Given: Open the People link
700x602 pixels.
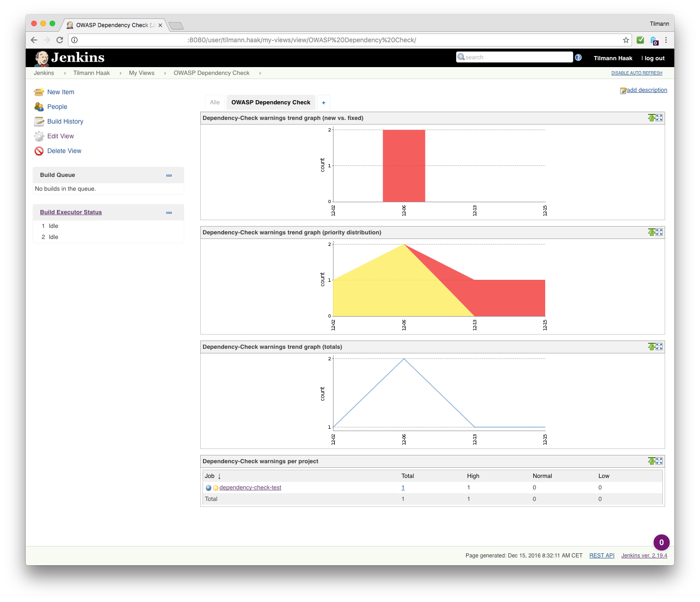Looking at the screenshot, I should coord(57,107).
